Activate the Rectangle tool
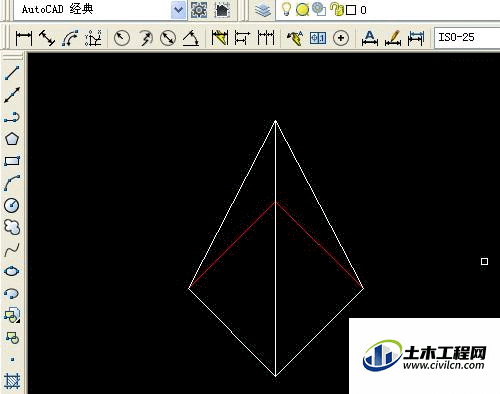 point(12,161)
